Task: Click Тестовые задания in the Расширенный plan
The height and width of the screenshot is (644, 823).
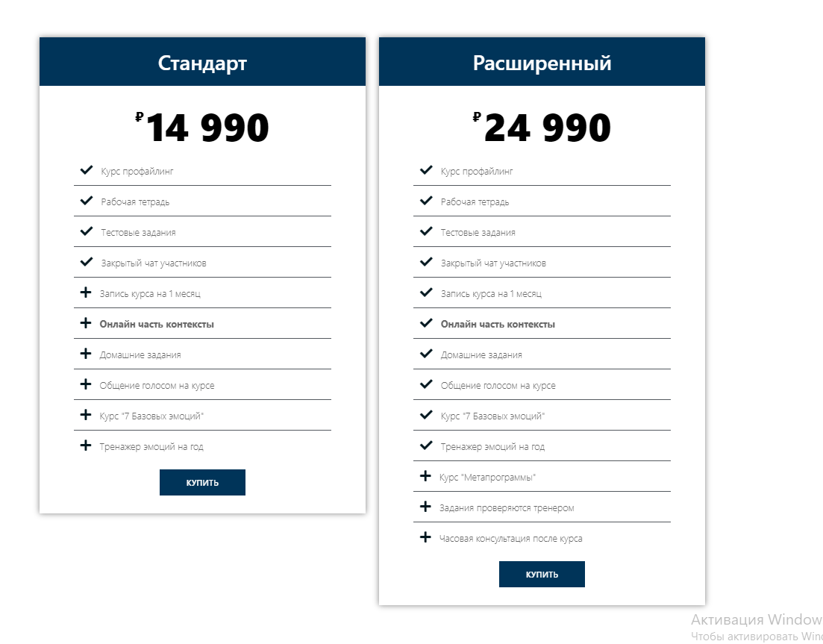Action: [x=478, y=233]
